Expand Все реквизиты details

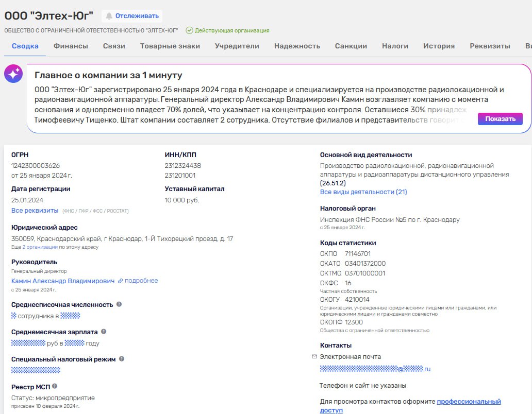[x=35, y=211]
